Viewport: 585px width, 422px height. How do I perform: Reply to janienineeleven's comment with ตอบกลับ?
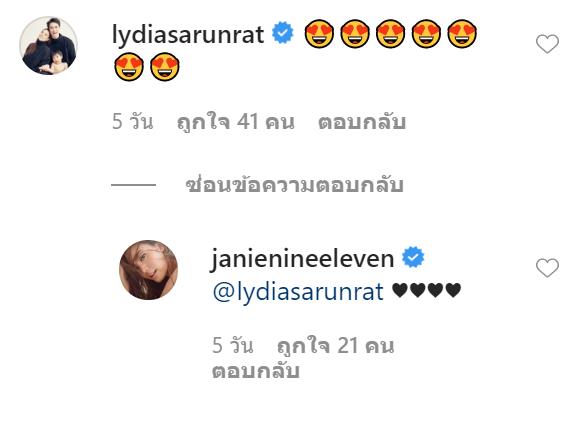click(x=256, y=371)
